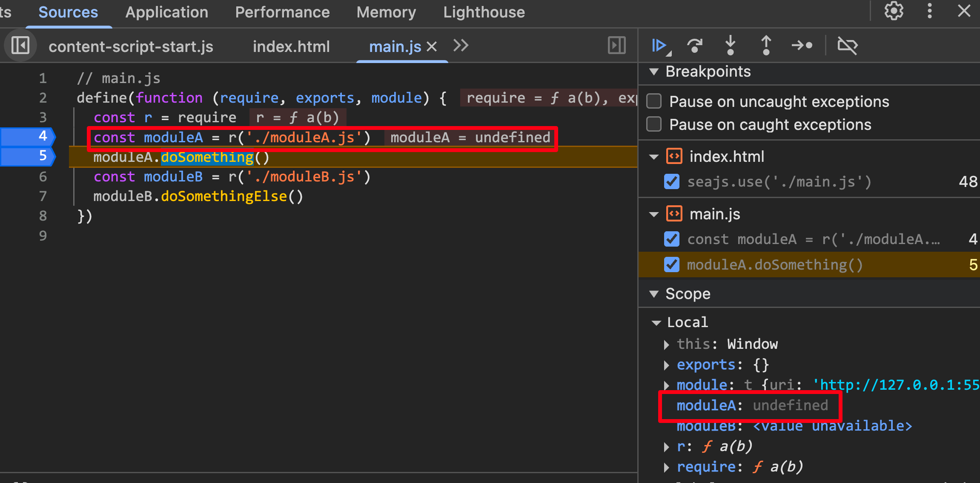Collapse the Local scope tree
Screen dimensions: 980x483
coord(656,322)
